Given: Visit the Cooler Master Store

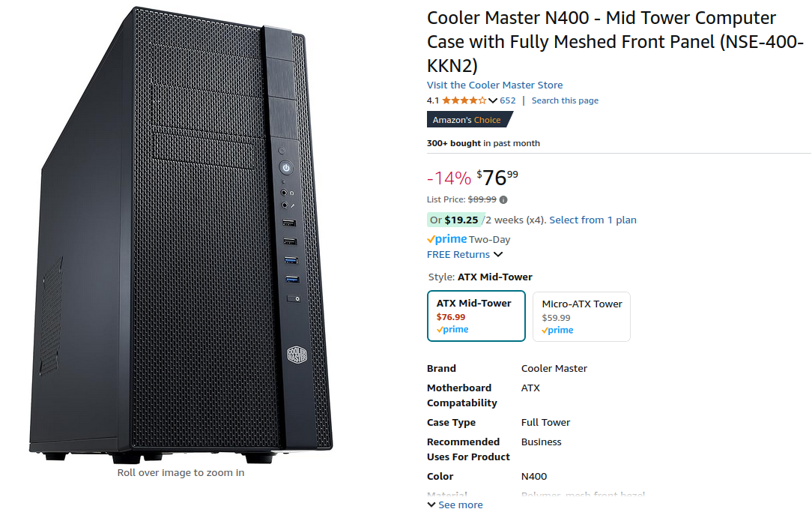Looking at the screenshot, I should (x=494, y=85).
